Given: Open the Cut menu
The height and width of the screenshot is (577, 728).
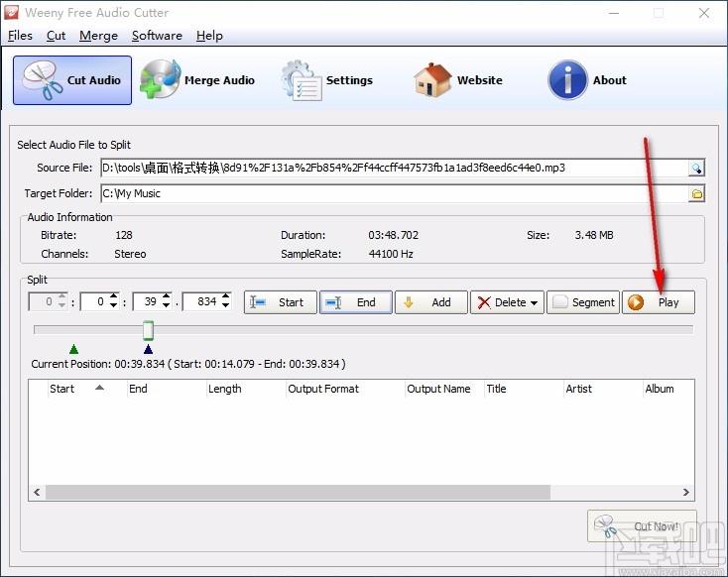Looking at the screenshot, I should pyautogui.click(x=56, y=36).
